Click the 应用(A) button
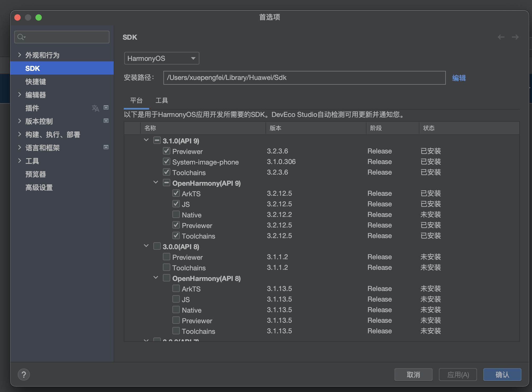The width and height of the screenshot is (532, 392). [x=458, y=375]
